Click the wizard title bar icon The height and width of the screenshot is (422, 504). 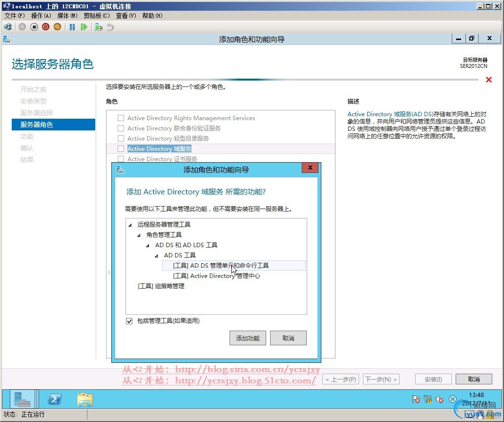point(7,39)
